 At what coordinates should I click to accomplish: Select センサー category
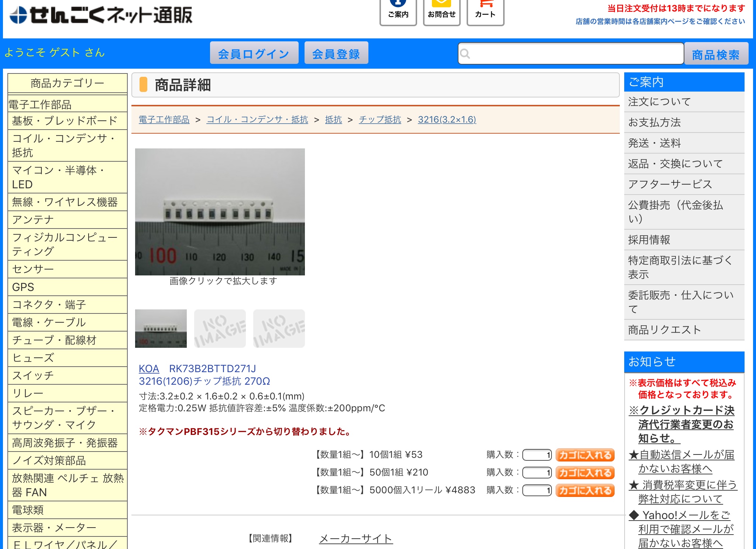click(68, 269)
